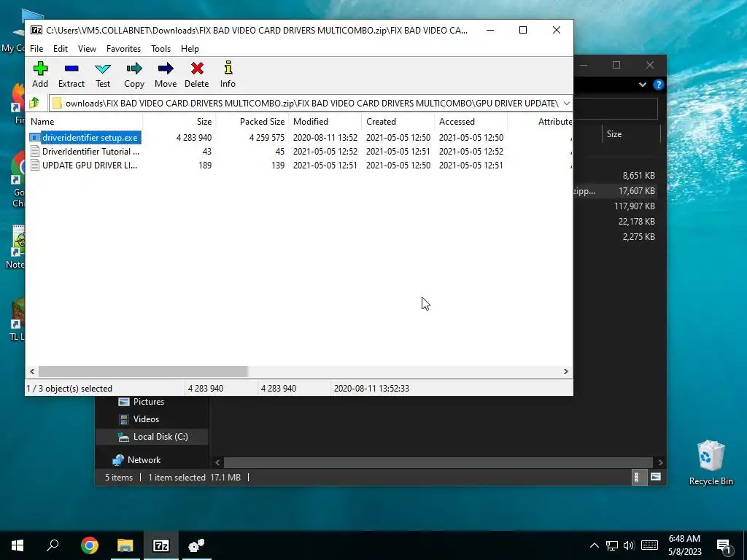Click modified date 2020-08-11 13:52
Screen dimensions: 747x560
tap(325, 138)
